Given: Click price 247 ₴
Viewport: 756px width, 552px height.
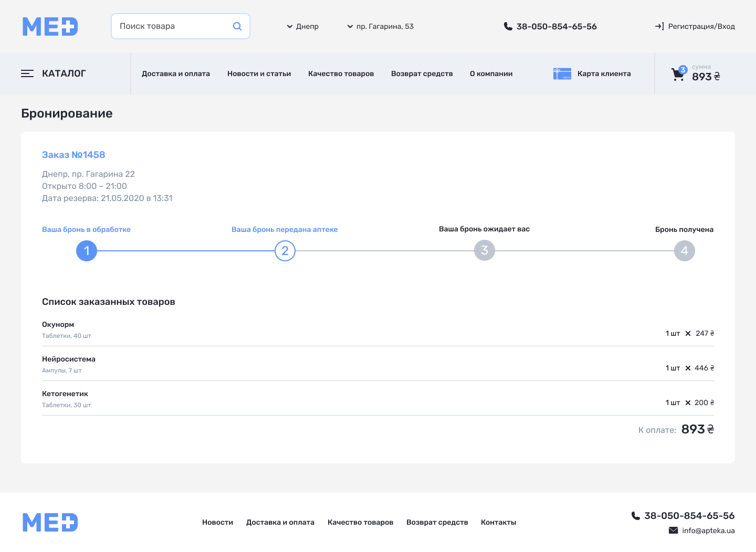Looking at the screenshot, I should coord(705,334).
